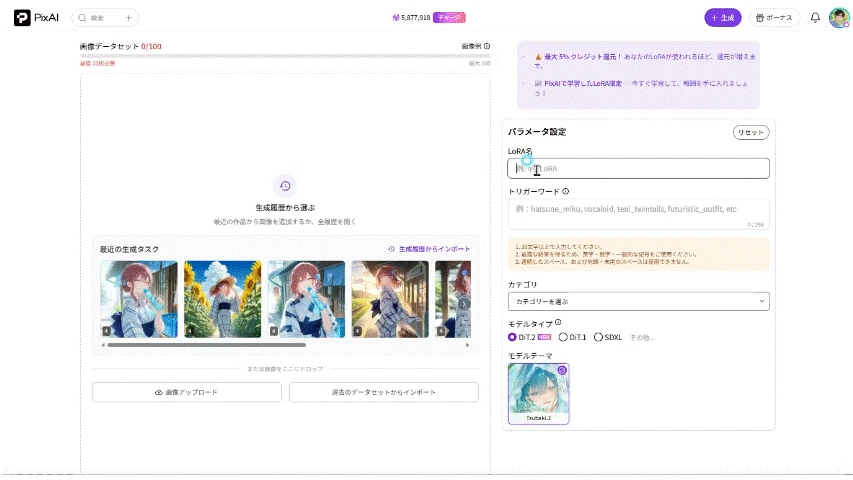Focus the LoRA名 name input field
The height and width of the screenshot is (480, 853).
(638, 169)
